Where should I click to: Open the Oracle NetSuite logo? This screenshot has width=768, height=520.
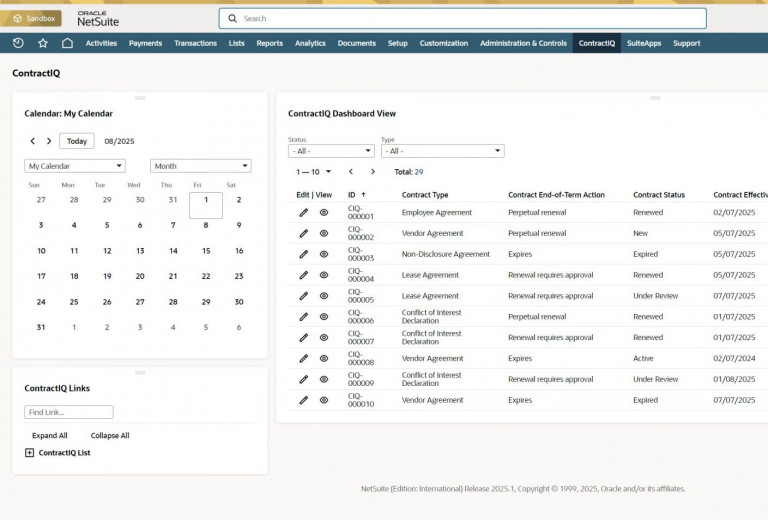pyautogui.click(x=98, y=19)
